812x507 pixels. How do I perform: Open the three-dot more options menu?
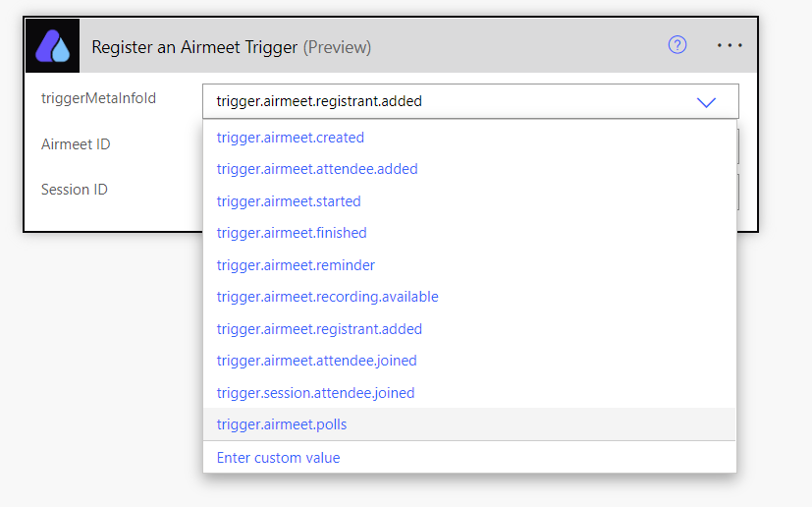(x=730, y=45)
